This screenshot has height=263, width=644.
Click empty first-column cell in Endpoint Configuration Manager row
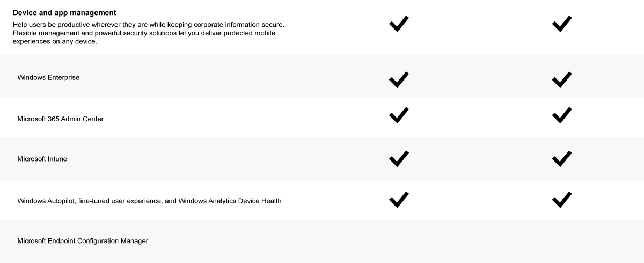click(399, 241)
